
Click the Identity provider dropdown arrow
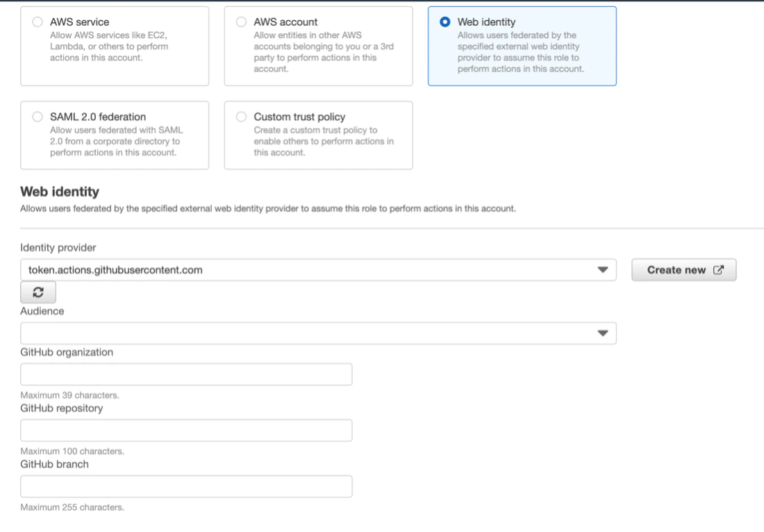click(x=603, y=270)
